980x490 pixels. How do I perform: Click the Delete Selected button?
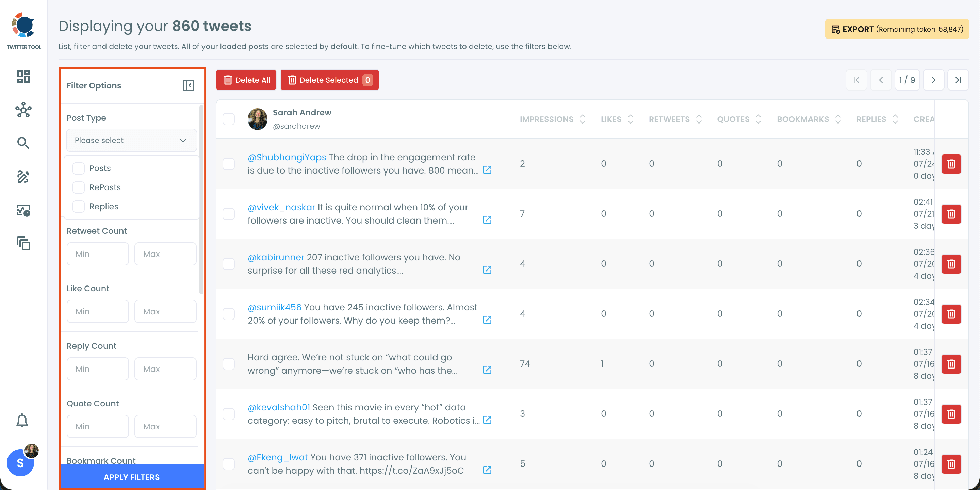(329, 80)
